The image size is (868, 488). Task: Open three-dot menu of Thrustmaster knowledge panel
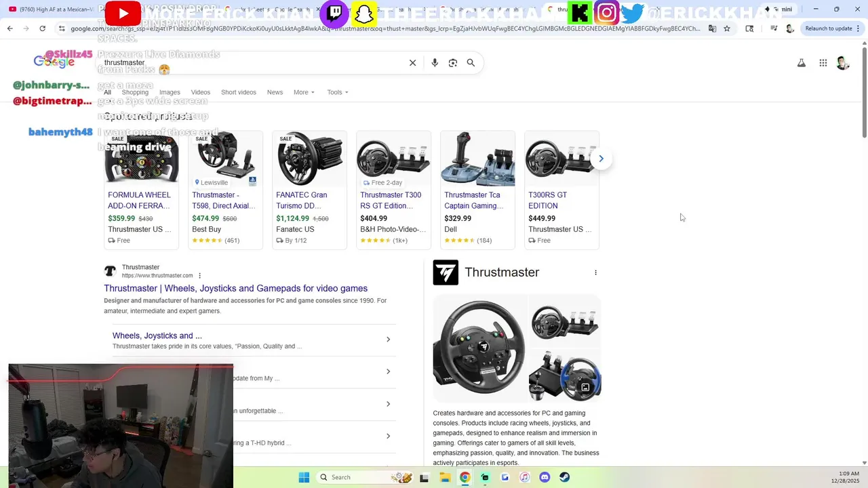(x=595, y=272)
